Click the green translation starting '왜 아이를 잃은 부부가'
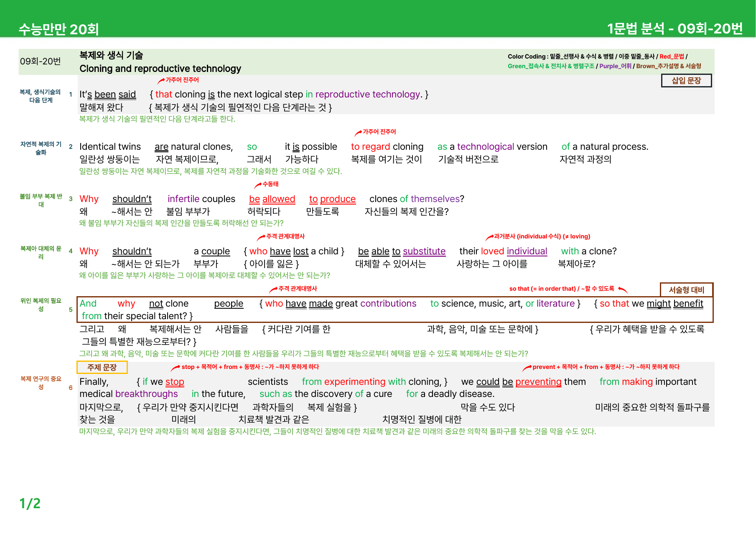The width and height of the screenshot is (756, 535). click(205, 276)
